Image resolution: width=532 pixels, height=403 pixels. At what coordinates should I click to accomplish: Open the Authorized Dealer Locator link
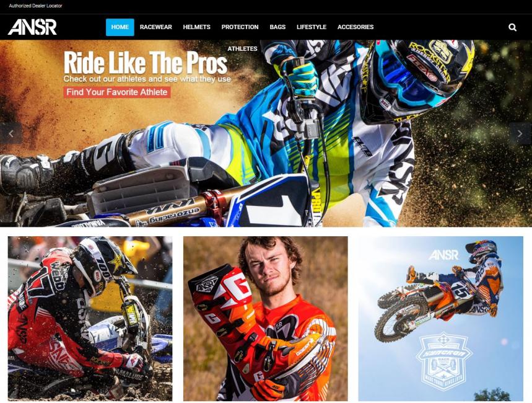[35, 6]
